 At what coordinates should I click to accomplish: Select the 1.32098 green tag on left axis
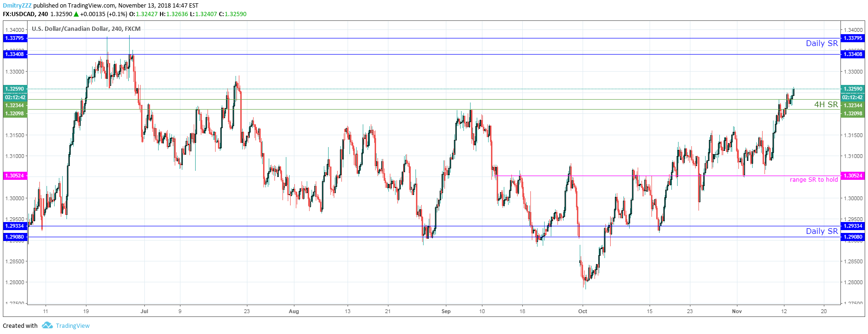[15, 113]
